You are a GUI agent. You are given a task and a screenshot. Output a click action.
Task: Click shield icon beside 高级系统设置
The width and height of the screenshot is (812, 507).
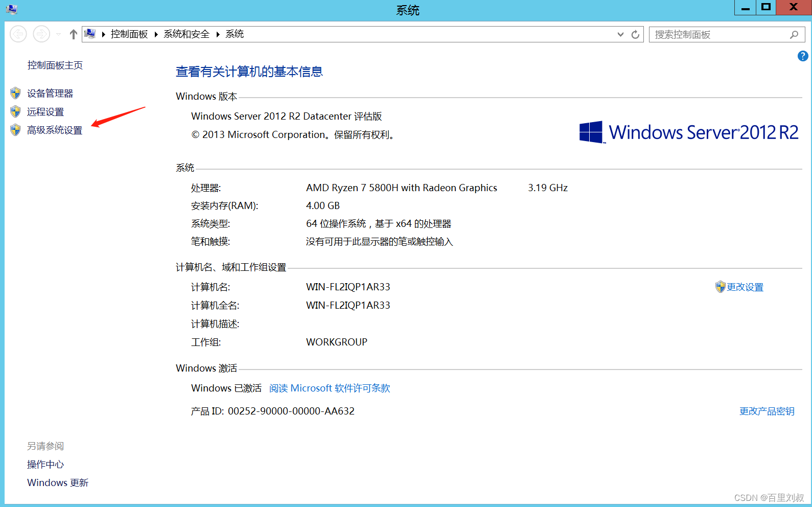pyautogui.click(x=15, y=130)
